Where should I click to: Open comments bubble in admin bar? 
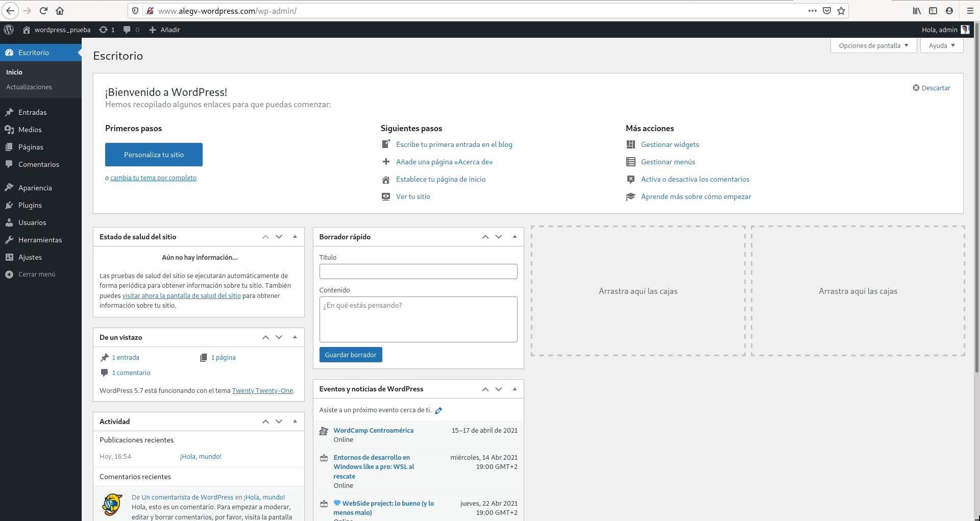[127, 30]
